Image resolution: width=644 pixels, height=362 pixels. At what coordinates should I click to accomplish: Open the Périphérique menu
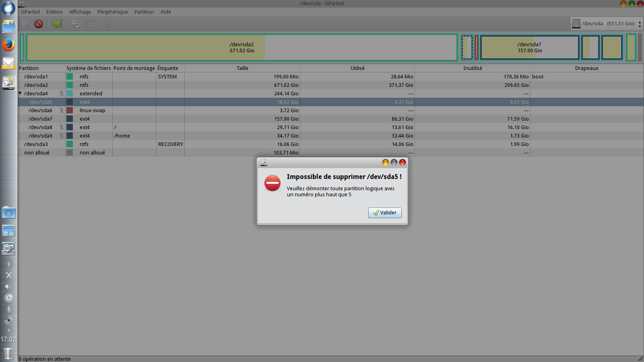tap(113, 12)
